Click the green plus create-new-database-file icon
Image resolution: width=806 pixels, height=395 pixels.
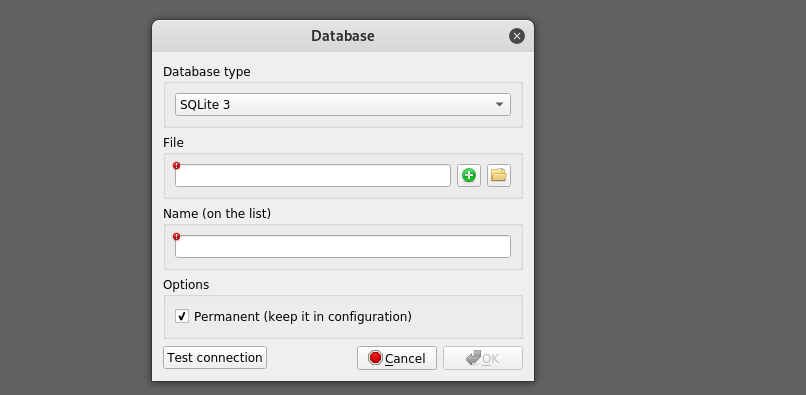point(469,175)
